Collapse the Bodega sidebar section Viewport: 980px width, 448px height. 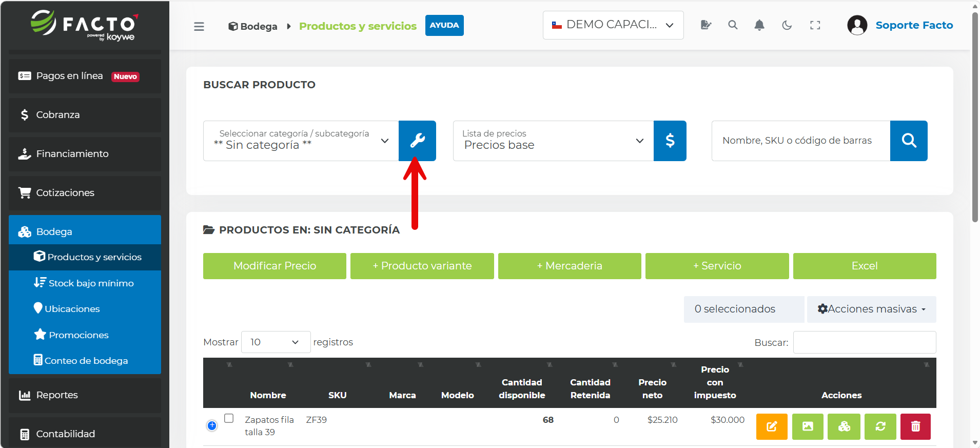[85, 231]
